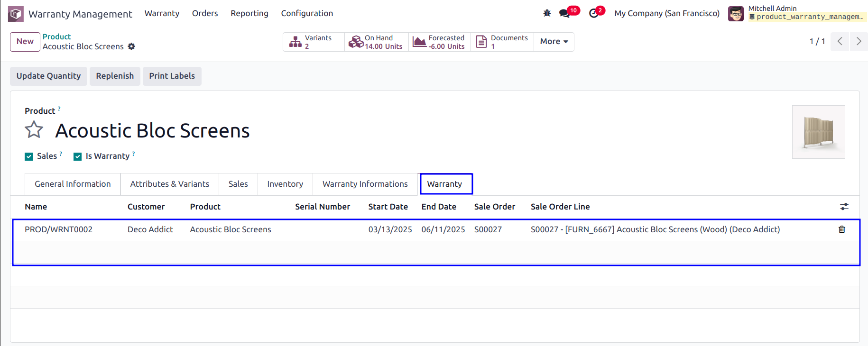The height and width of the screenshot is (346, 868).
Task: Click Sales field help question mark
Action: click(x=61, y=154)
